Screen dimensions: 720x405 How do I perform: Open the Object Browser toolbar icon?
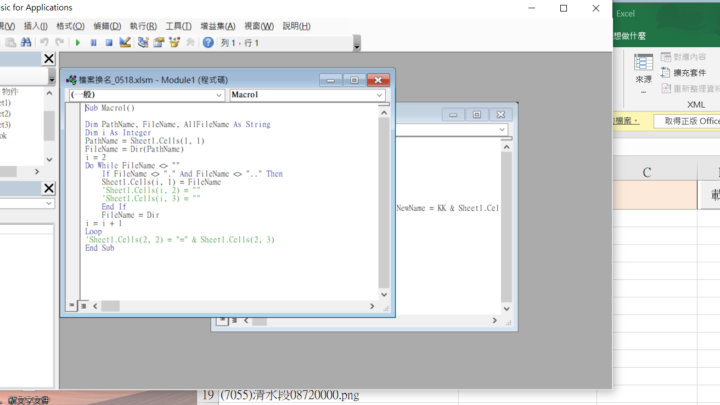coord(174,43)
